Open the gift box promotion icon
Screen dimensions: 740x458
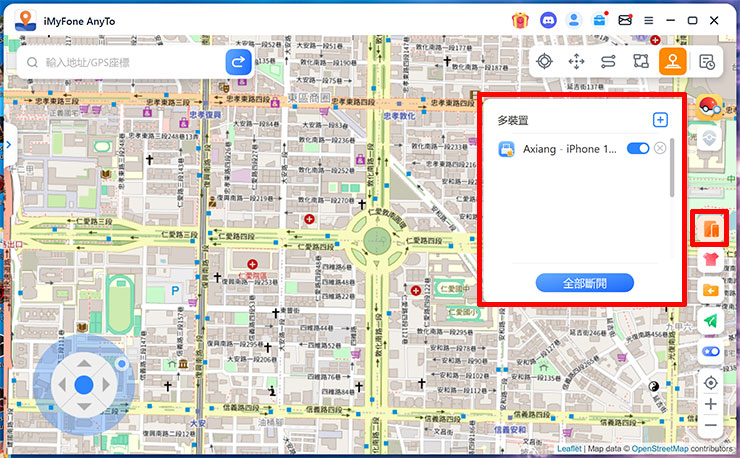click(x=520, y=20)
